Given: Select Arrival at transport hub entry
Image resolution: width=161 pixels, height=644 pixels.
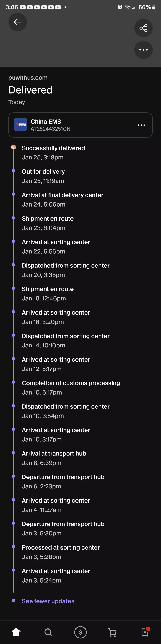Looking at the screenshot, I should (54, 458).
